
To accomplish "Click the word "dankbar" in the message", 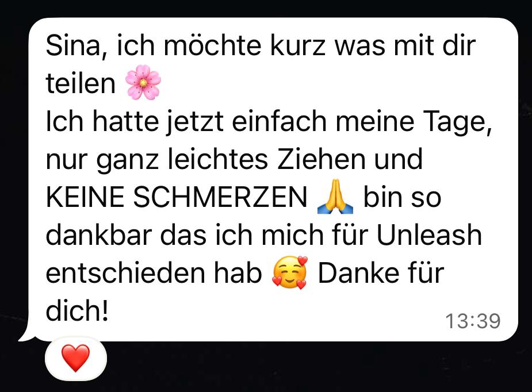I will tap(99, 235).
